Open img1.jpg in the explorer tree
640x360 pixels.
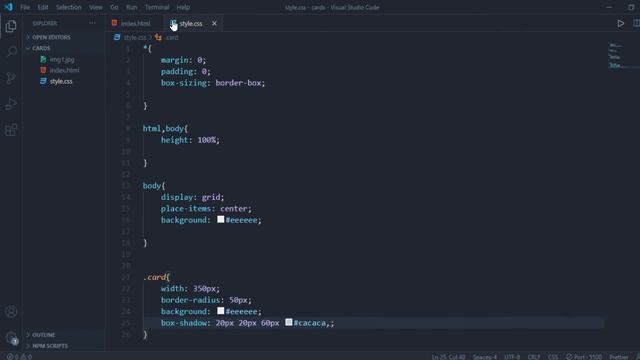click(x=62, y=59)
